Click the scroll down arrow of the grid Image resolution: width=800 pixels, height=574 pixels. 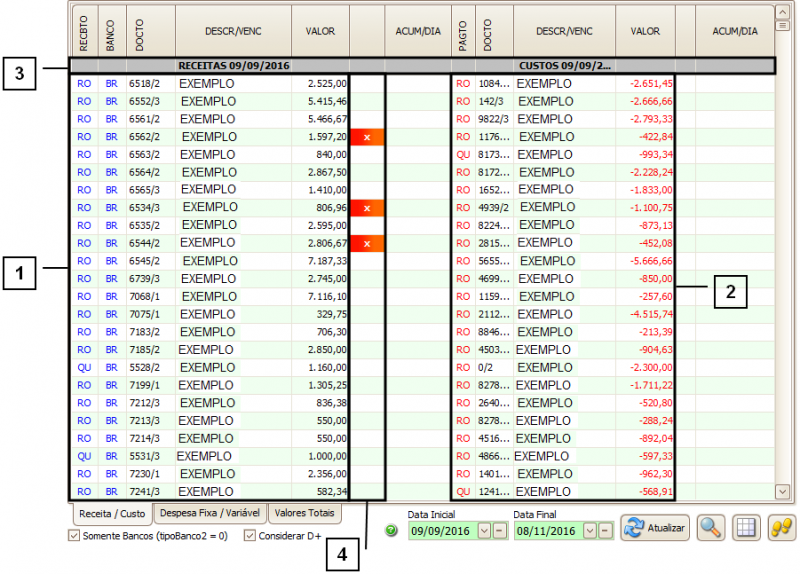[782, 491]
